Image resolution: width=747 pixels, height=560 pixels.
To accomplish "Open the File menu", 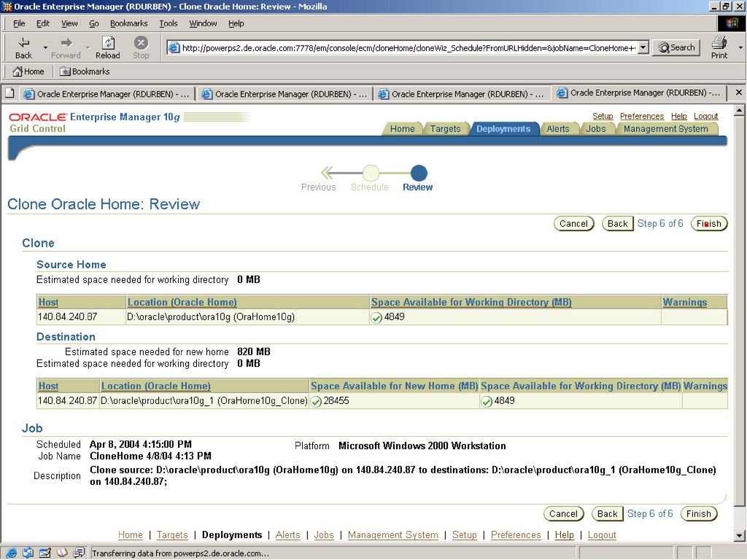I will (x=19, y=23).
